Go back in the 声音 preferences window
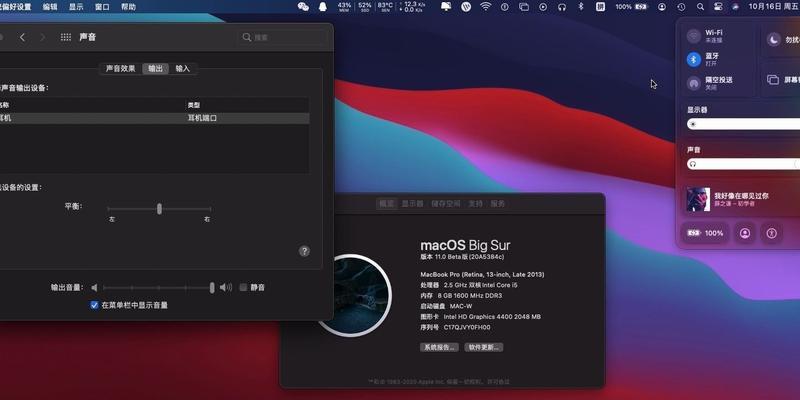Image resolution: width=800 pixels, height=400 pixels. [x=22, y=37]
